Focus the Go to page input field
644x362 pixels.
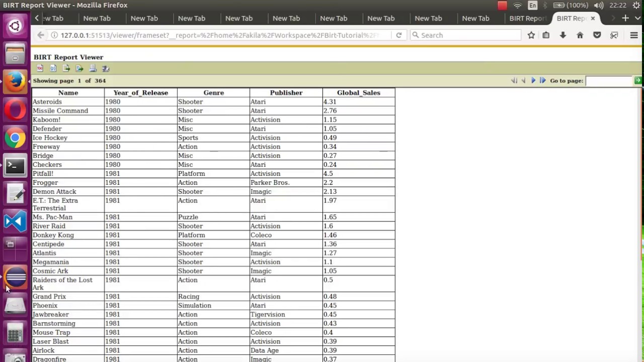[x=609, y=80]
